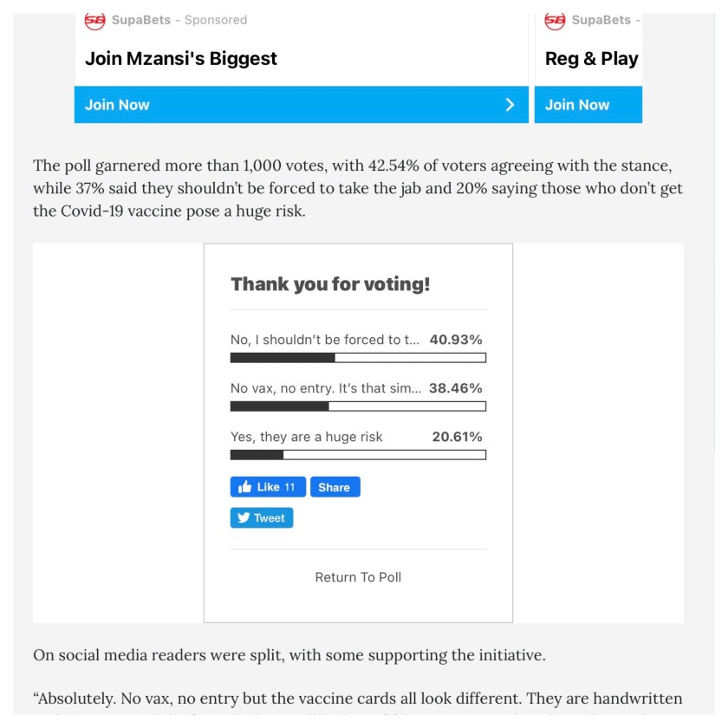Click the SupaBets logo in the first ad
The image size is (728, 728).
point(94,20)
